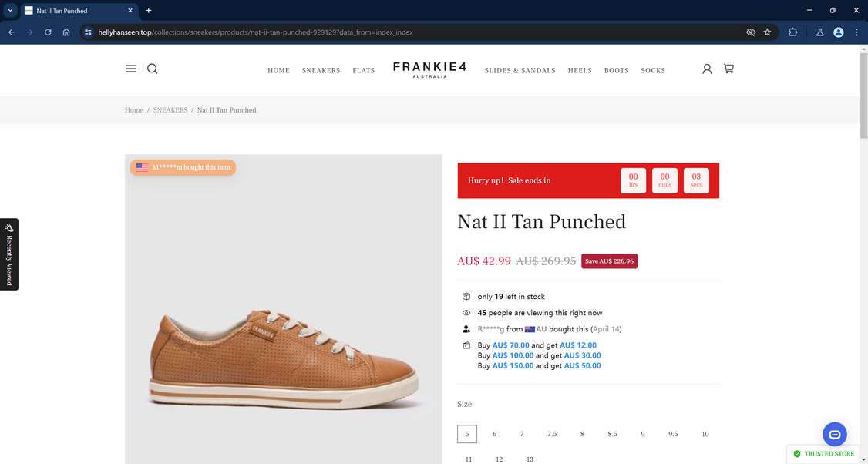The width and height of the screenshot is (868, 464).
Task: Open browser extensions puzzle icon
Action: pos(793,32)
